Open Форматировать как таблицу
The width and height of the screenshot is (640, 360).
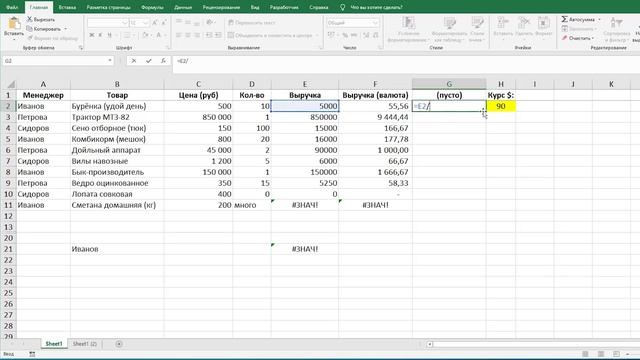449,29
